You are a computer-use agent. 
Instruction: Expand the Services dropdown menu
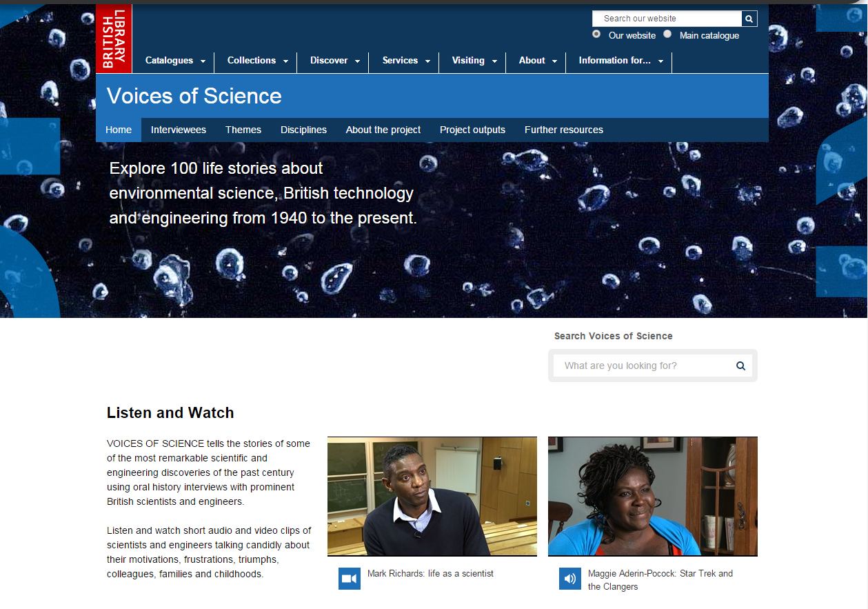(x=406, y=61)
